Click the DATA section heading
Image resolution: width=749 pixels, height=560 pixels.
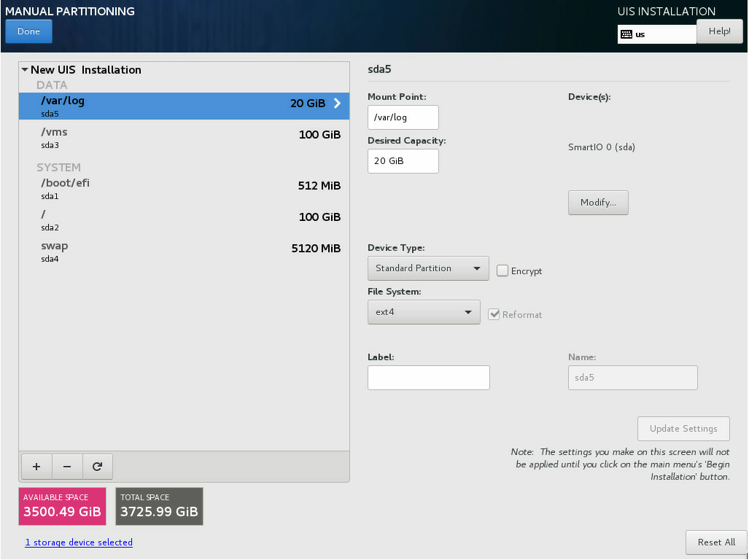[52, 85]
